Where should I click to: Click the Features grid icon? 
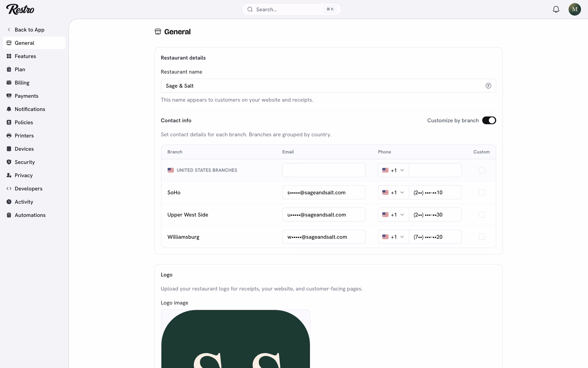point(9,56)
